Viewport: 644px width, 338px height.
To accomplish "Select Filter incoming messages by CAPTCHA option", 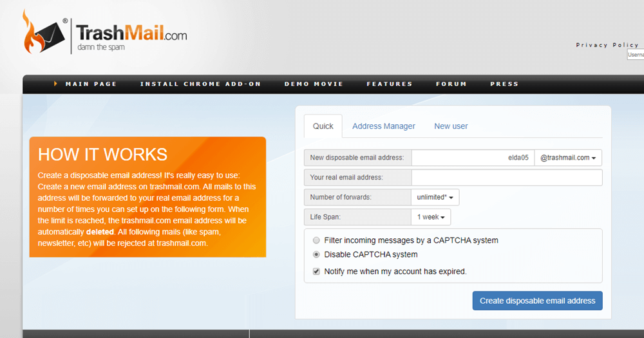I will tap(316, 240).
